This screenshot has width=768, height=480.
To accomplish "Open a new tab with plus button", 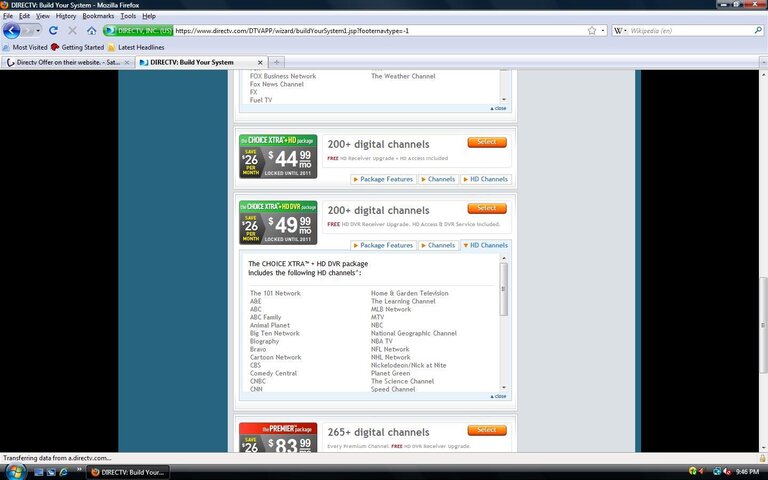I will coord(277,62).
